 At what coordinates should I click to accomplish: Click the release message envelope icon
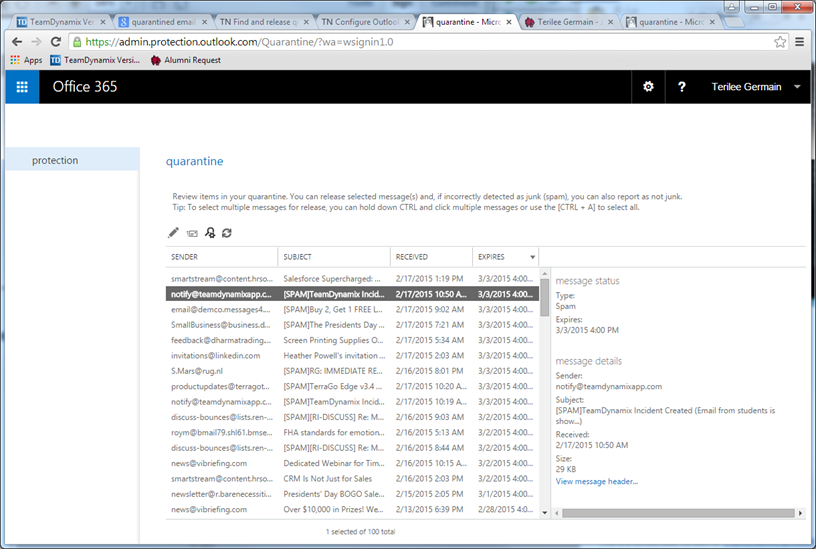tap(192, 233)
